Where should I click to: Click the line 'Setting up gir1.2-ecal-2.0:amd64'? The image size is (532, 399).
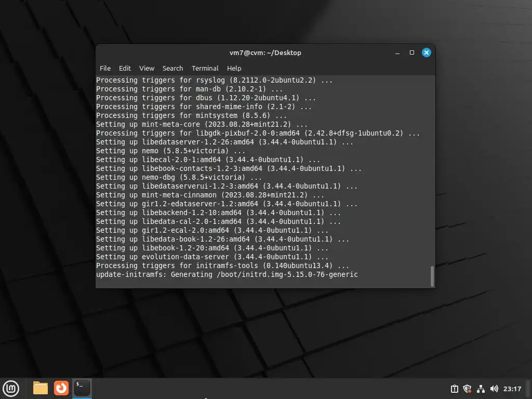point(212,230)
